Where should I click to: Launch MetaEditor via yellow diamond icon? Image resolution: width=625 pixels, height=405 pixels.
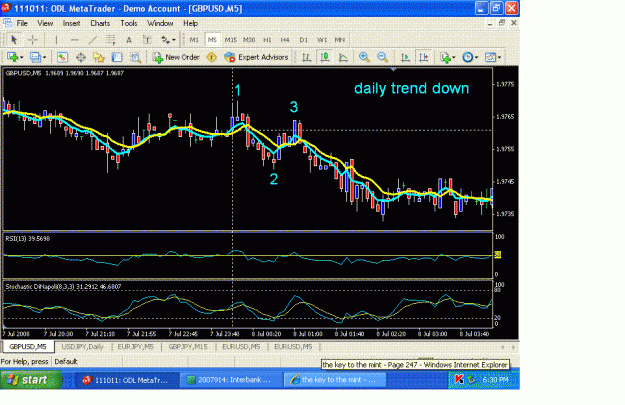coord(212,57)
